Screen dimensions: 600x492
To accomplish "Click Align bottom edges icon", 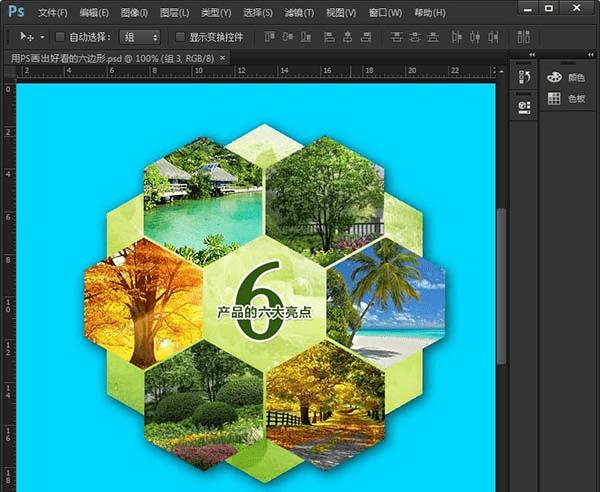I will [x=306, y=37].
